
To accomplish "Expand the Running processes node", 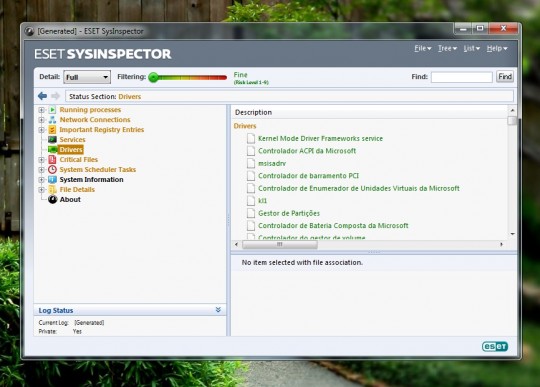I will click(41, 110).
